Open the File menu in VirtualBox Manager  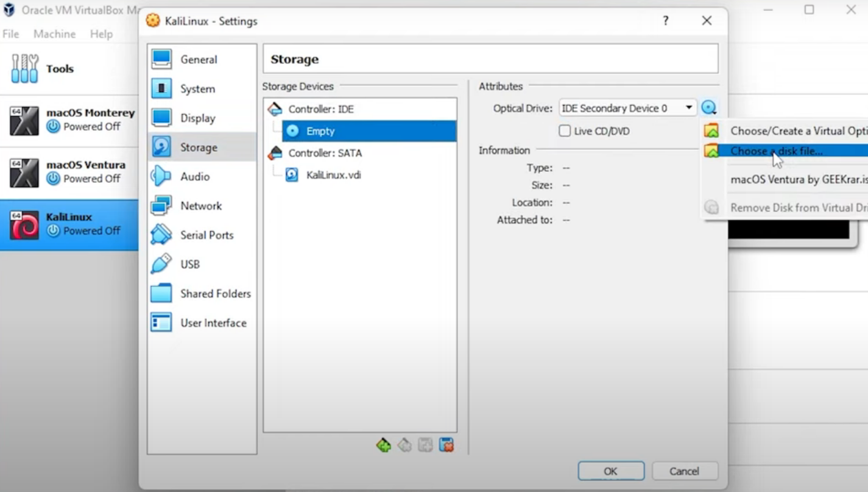coord(11,34)
